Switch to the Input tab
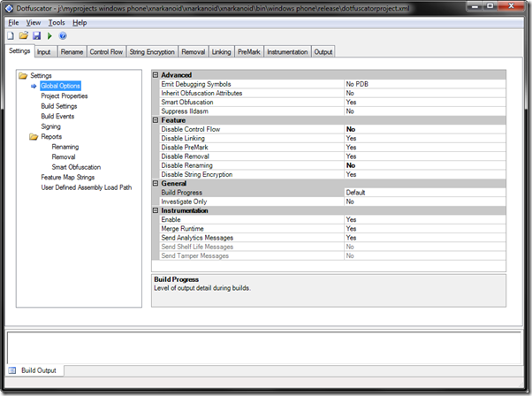532x396 pixels. pyautogui.click(x=44, y=52)
